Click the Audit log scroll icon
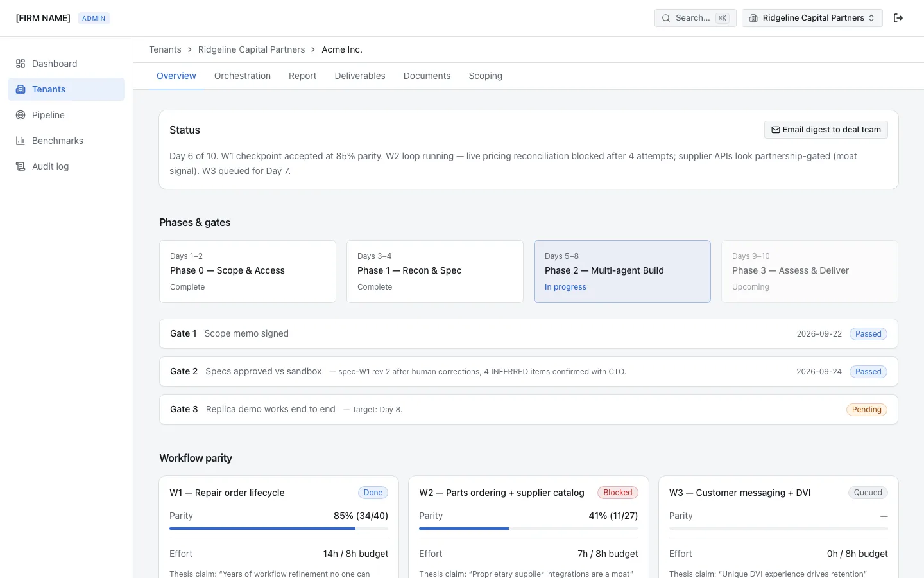Screen dimensions: 924x578 click(21, 166)
